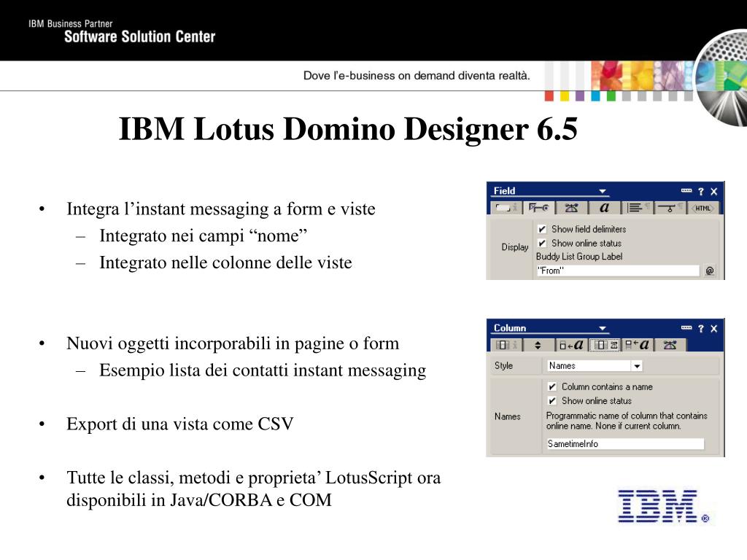Switch to Field Control tab in Field dialog
Image resolution: width=747 pixels, height=560 pixels.
tap(539, 208)
